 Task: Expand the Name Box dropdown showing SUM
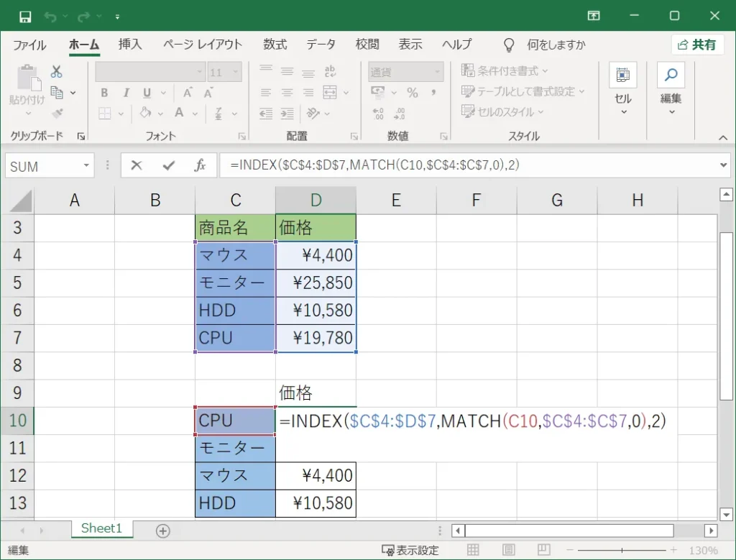(x=86, y=165)
